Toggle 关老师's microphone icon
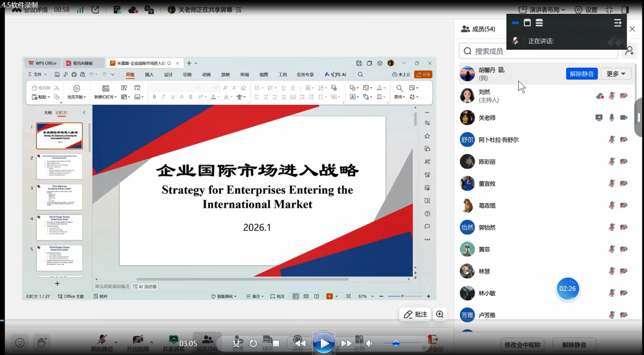The image size is (644, 355). coord(611,118)
